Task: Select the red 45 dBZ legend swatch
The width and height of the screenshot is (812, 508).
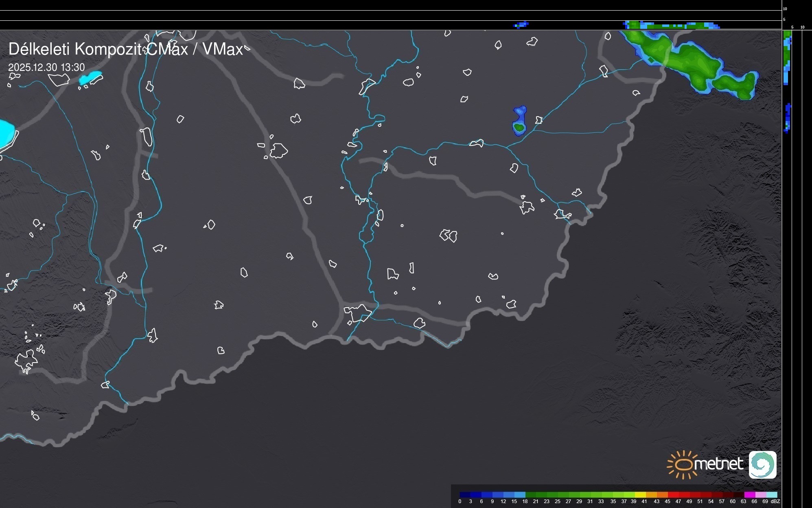Action: click(673, 495)
